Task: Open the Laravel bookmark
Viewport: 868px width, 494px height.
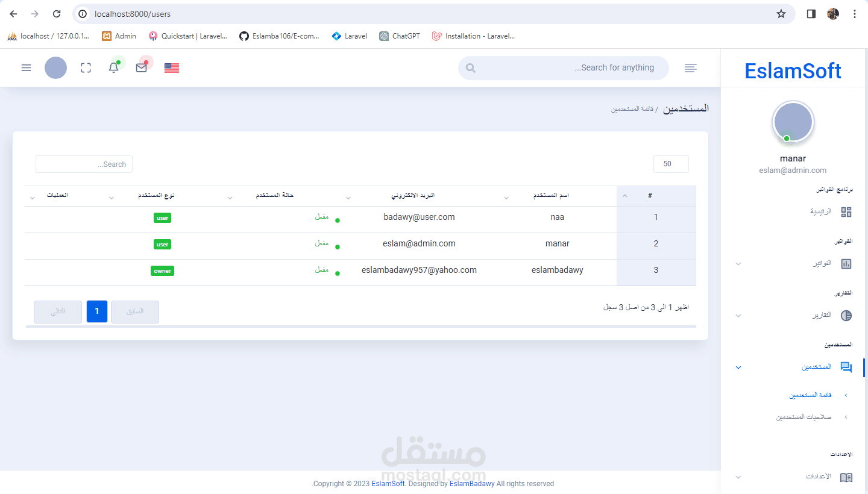Action: click(350, 36)
